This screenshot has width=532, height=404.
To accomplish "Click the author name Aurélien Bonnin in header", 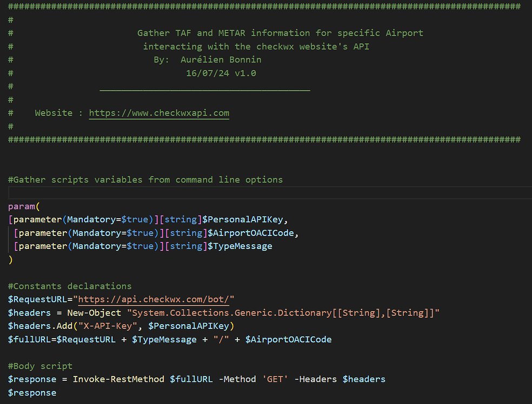I will 220,59.
